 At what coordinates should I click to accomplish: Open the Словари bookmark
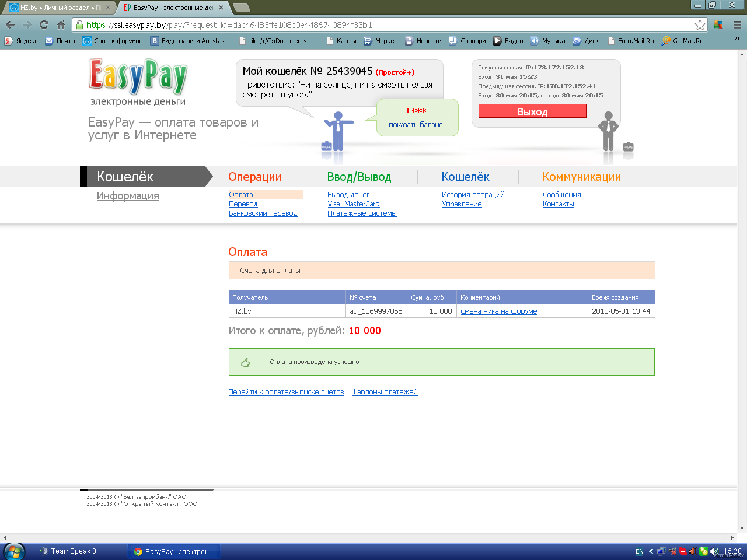[x=467, y=41]
